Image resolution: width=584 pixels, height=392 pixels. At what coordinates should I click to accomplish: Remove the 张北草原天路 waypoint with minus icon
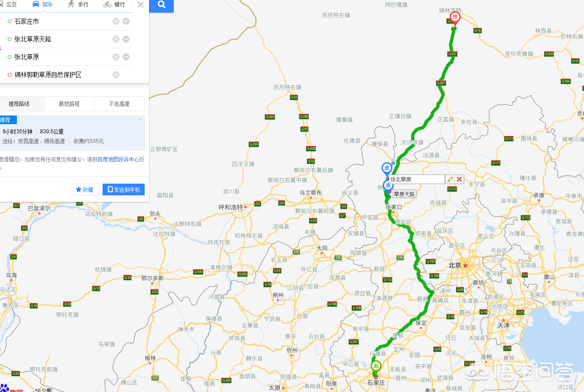(126, 39)
